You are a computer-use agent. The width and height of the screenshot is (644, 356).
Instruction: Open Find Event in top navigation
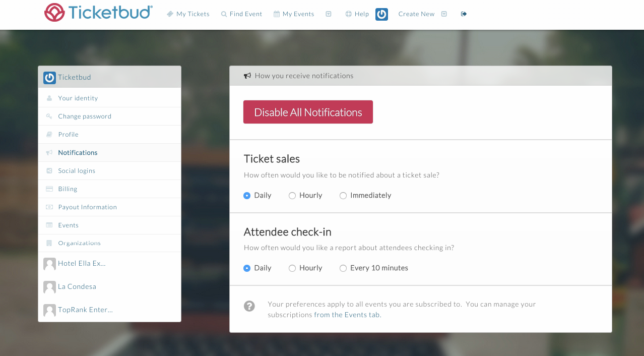[x=246, y=14]
